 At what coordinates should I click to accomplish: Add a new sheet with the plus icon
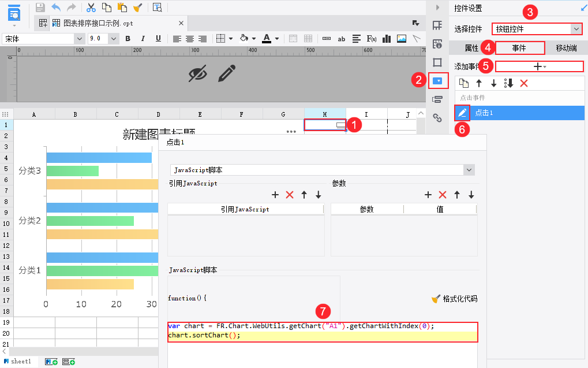click(51, 362)
